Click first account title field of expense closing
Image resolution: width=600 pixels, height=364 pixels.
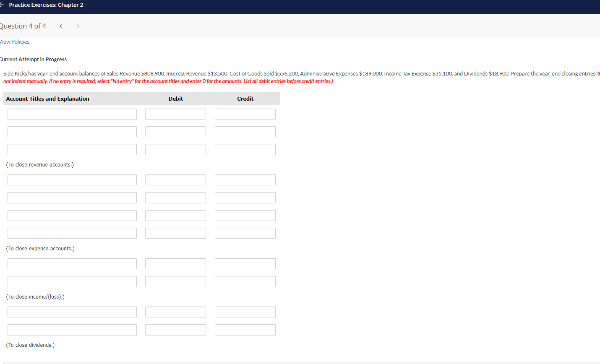(x=72, y=180)
